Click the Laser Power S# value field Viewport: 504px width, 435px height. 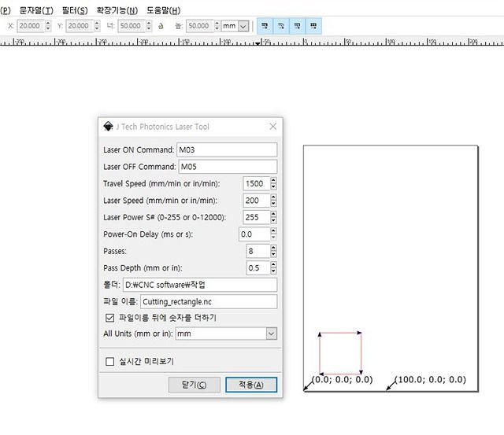click(256, 217)
